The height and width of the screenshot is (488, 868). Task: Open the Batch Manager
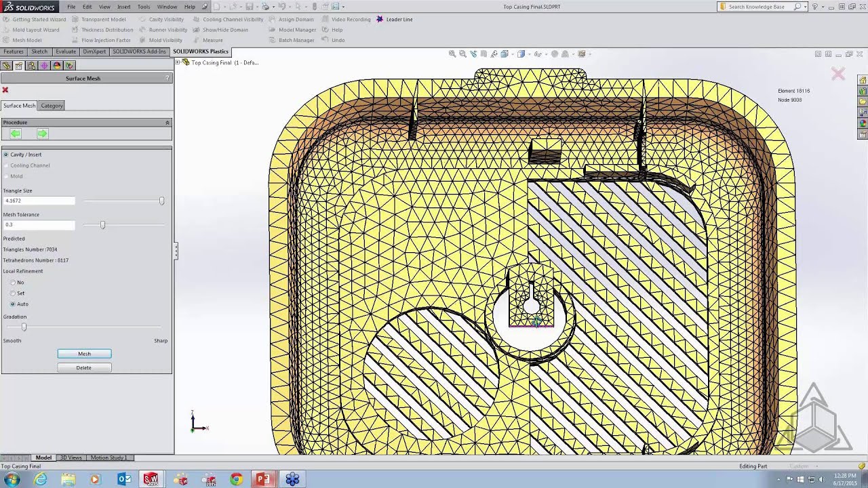coord(292,40)
